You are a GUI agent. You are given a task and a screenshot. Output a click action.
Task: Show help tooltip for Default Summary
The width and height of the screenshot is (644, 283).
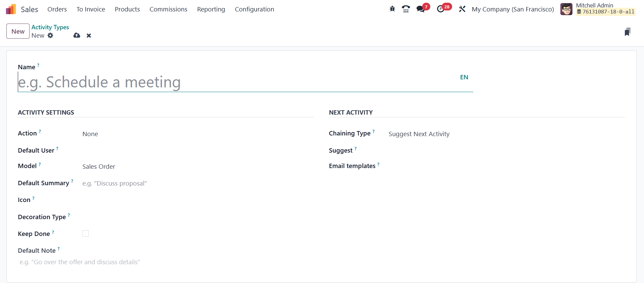click(72, 181)
